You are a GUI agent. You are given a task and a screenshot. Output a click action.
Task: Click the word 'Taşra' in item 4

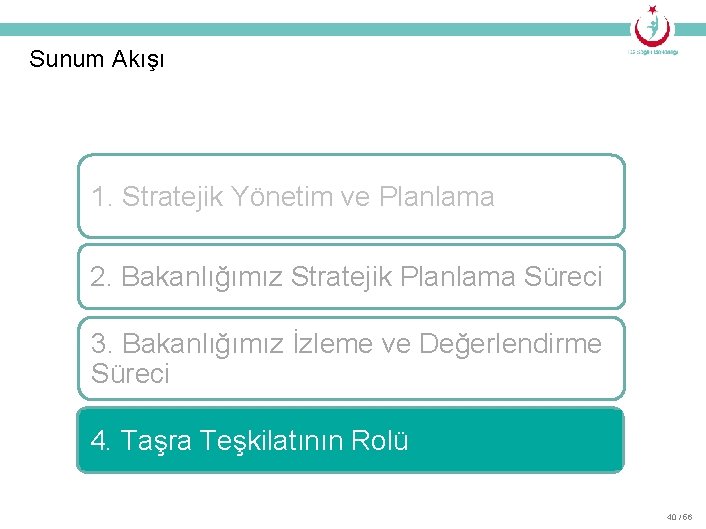(x=156, y=441)
